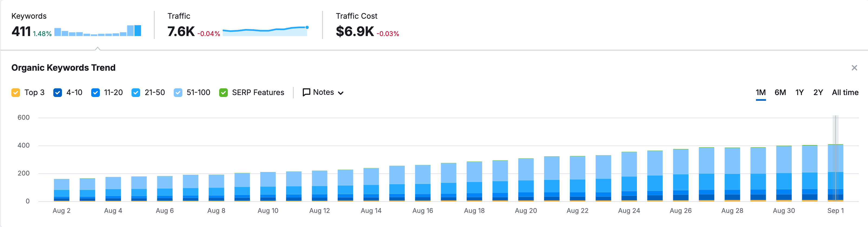Screen dimensions: 868x227
Task: Open the Traffic Cost $6.9K metric
Action: coord(354,31)
